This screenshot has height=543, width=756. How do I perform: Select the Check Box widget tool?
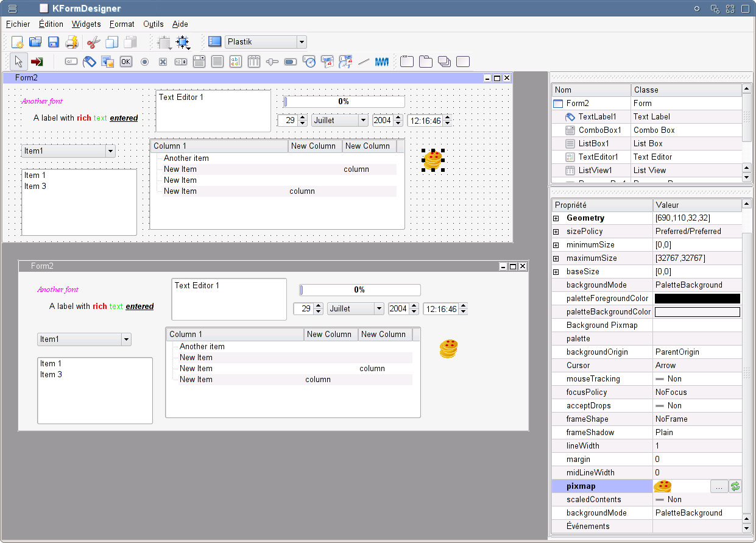(x=163, y=62)
